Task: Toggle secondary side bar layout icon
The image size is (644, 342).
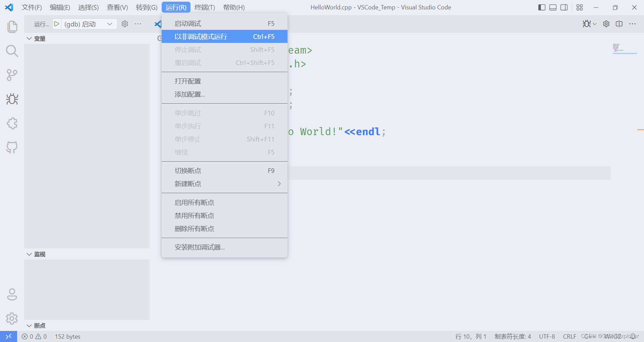Action: tap(564, 7)
